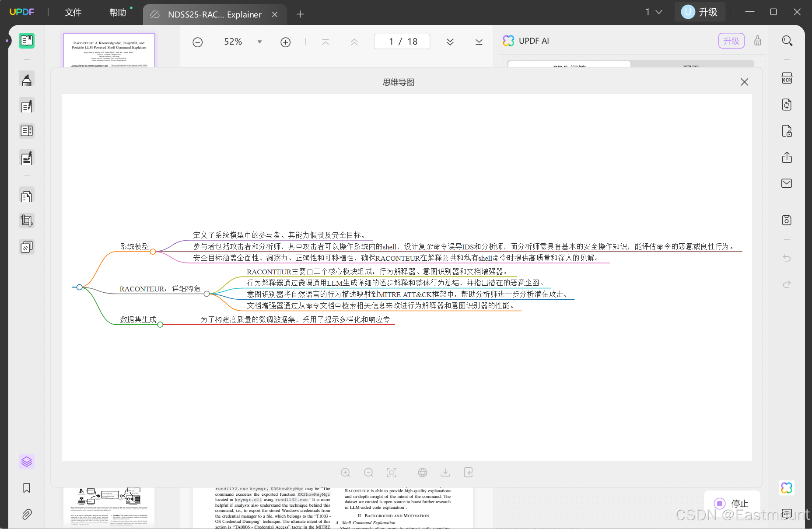Select the 数据集生成 branch label
Screen dimensions: 812x529
138,319
